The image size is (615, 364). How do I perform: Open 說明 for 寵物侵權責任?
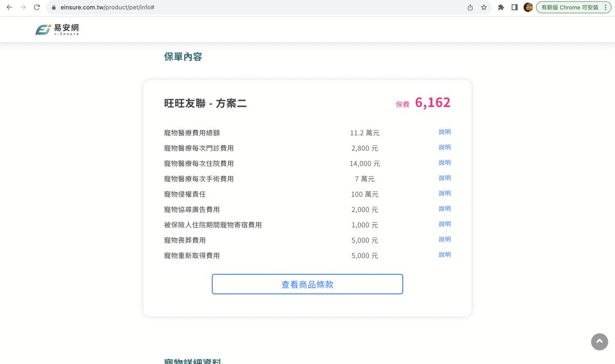tap(444, 194)
